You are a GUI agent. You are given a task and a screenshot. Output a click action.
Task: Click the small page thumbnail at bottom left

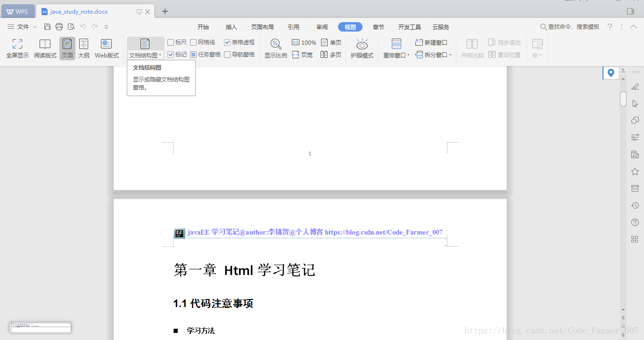click(x=40, y=327)
